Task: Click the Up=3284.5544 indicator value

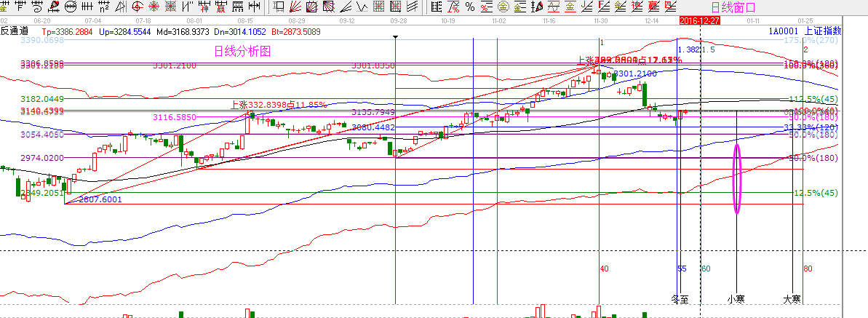Action: pos(125,31)
